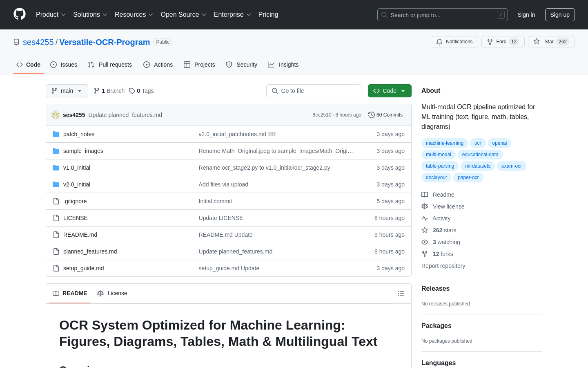Image resolution: width=588 pixels, height=368 pixels.
Task: Select the README tab in file viewer
Action: click(70, 293)
